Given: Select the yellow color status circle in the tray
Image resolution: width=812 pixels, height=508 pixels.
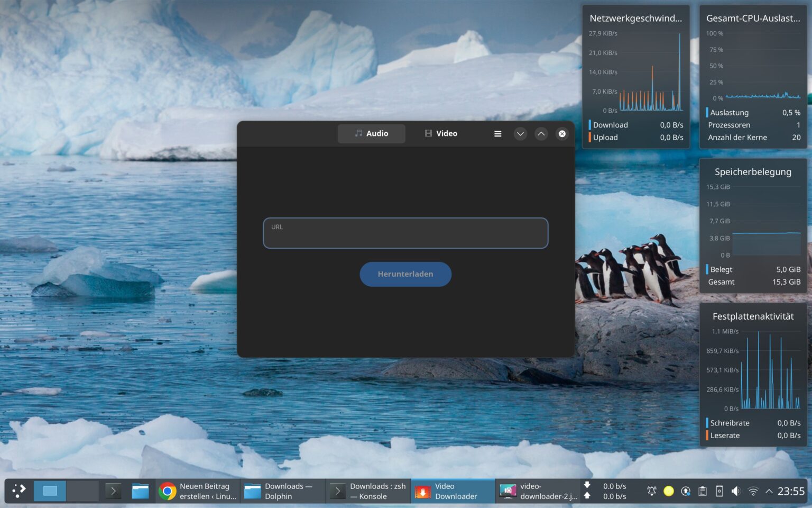Looking at the screenshot, I should [x=668, y=491].
